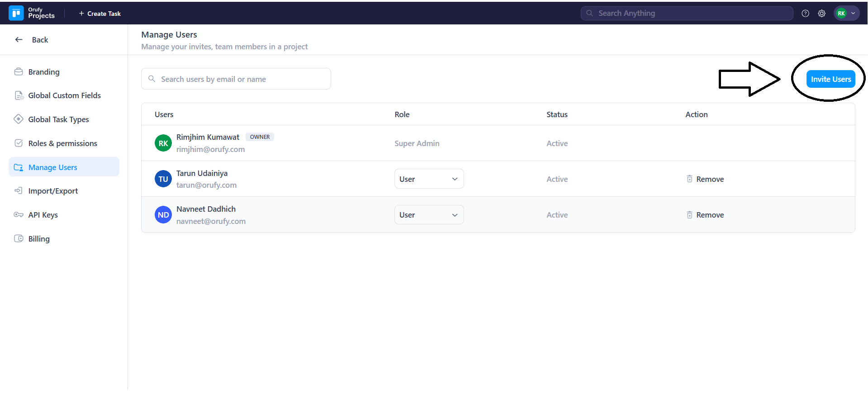Click trash icon for Tarun Udainiya
Image resolution: width=868 pixels, height=394 pixels.
click(689, 179)
